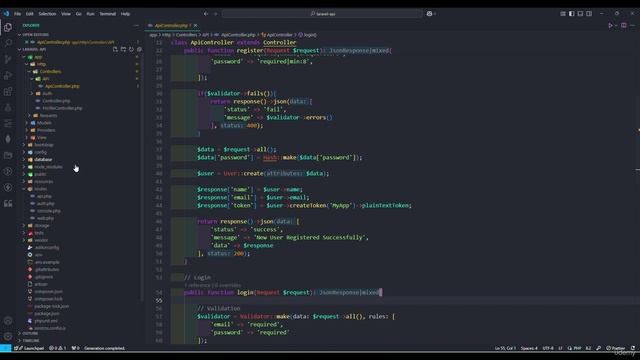Open web.php in routes folder
Image resolution: width=640 pixels, height=360 pixels.
click(x=45, y=218)
